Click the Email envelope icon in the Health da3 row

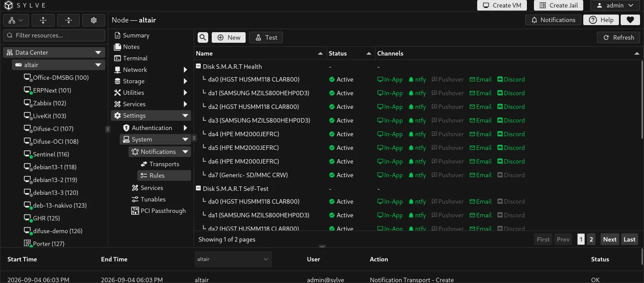[472, 120]
